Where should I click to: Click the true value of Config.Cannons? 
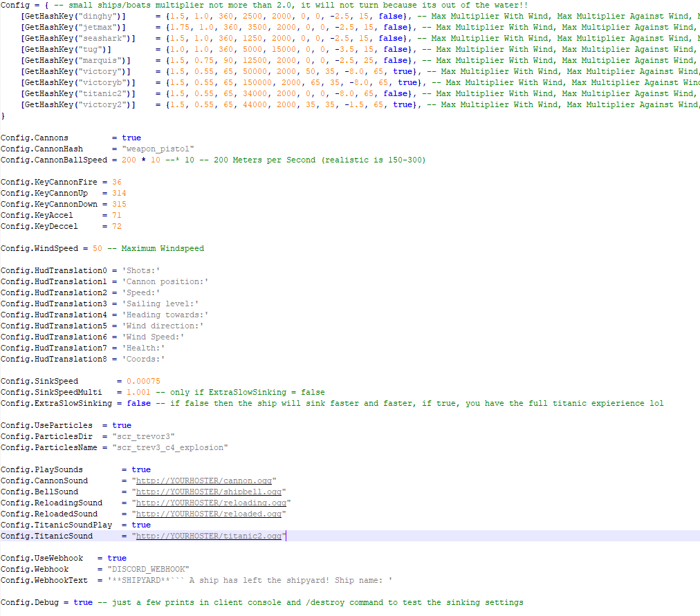pos(131,138)
